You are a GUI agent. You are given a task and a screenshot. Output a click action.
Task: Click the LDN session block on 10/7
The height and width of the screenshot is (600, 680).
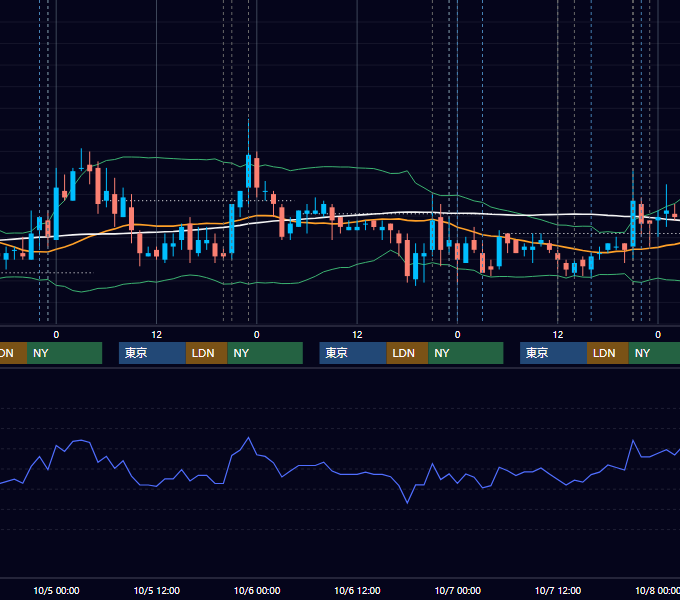[x=608, y=353]
